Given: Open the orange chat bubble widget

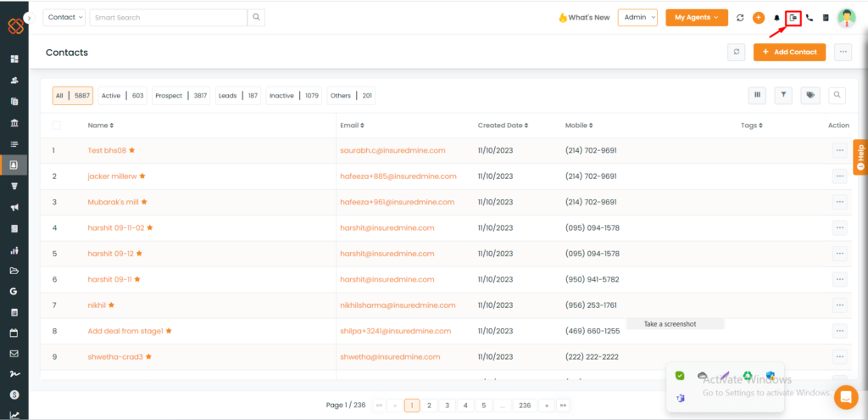Looking at the screenshot, I should [x=846, y=397].
